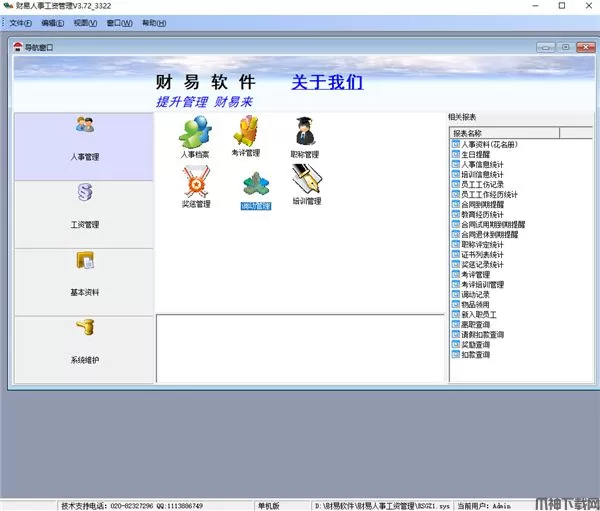
Task: Select 基本资料 in the left sidebar
Action: [x=84, y=282]
